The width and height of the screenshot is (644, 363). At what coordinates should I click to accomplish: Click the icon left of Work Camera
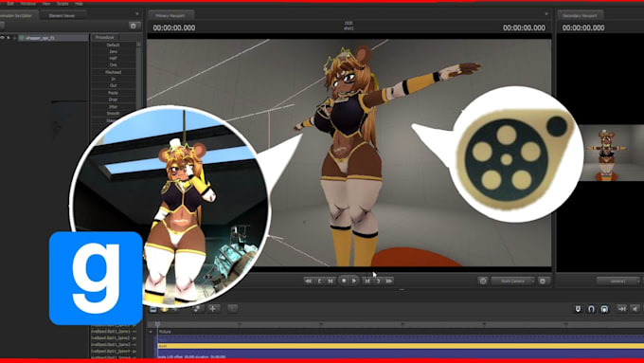(x=483, y=281)
